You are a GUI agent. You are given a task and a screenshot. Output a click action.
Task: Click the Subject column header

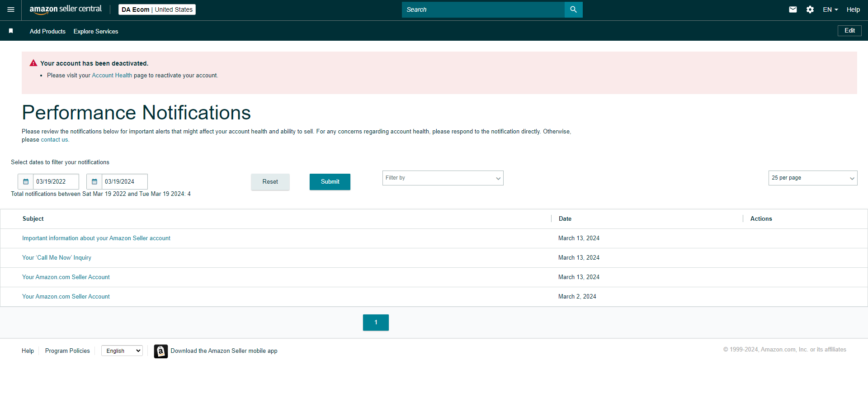click(33, 219)
